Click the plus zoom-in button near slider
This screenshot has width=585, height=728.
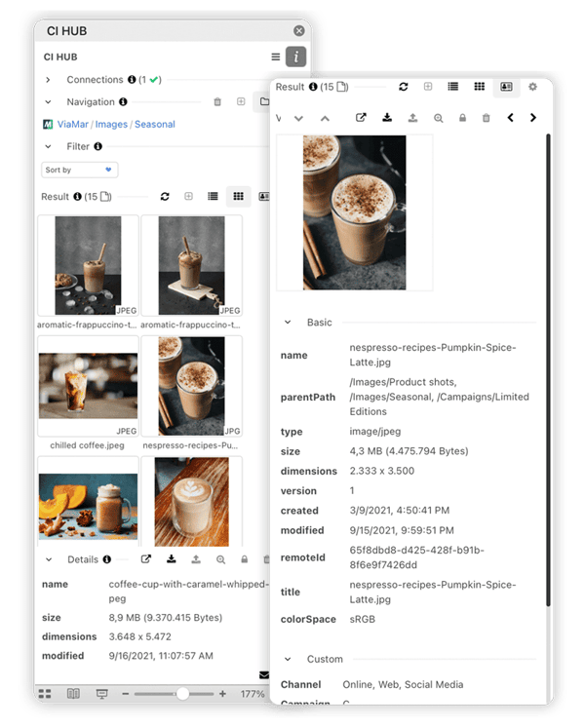pos(222,694)
